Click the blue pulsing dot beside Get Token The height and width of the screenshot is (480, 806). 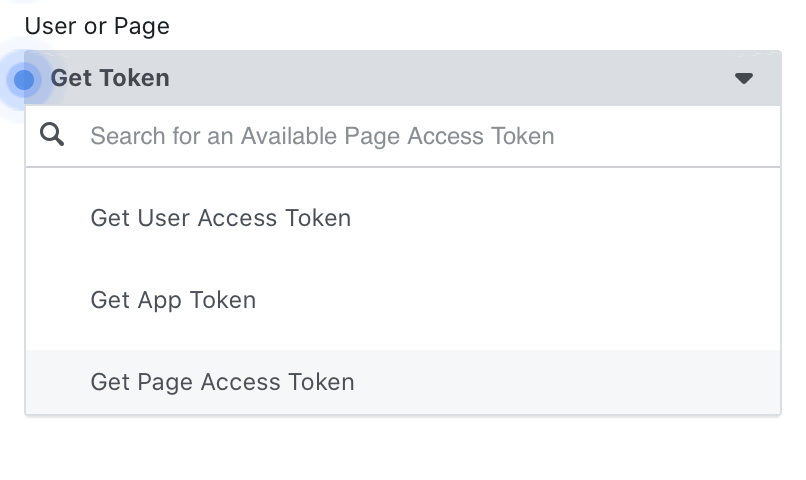pos(24,80)
